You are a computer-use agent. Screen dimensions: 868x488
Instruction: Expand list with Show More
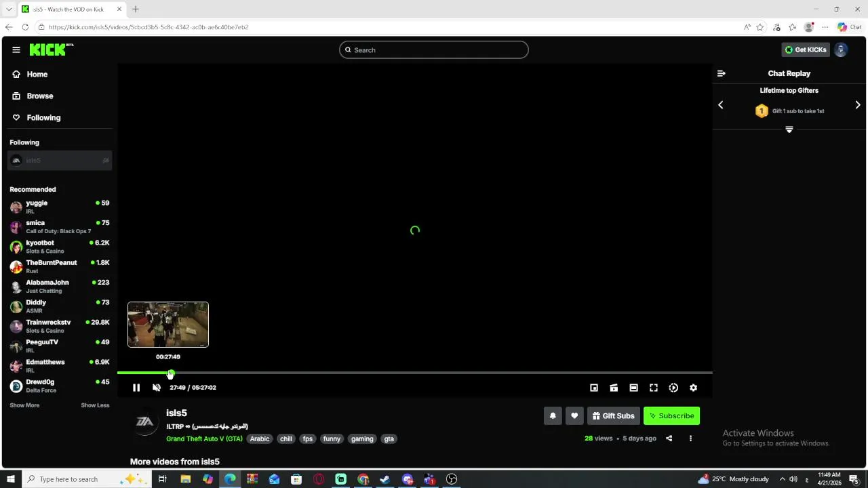[x=24, y=405]
